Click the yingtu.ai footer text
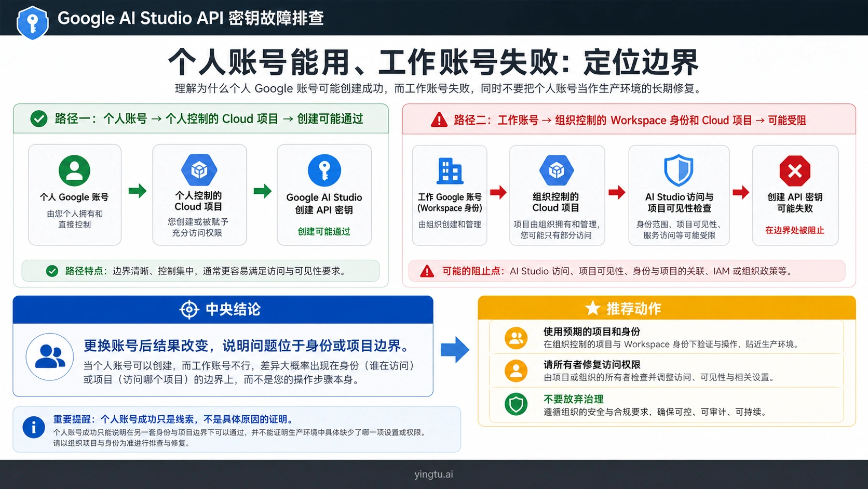 click(x=433, y=474)
